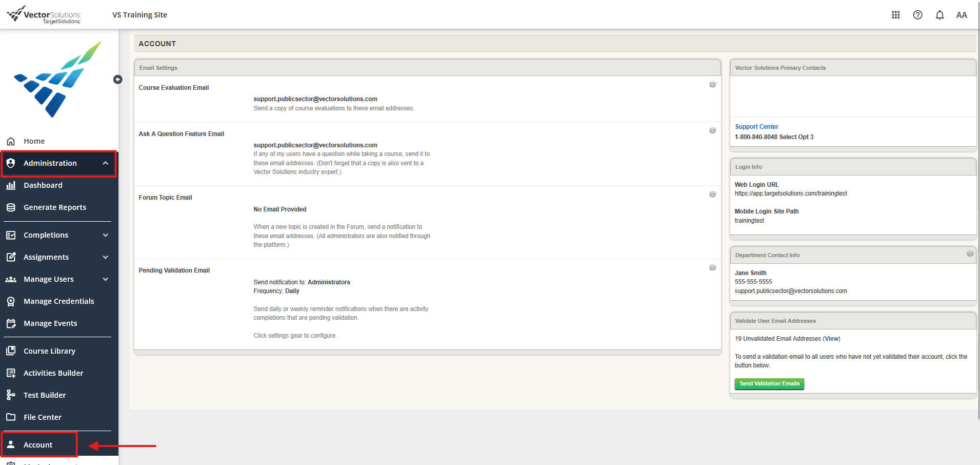Screen dimensions: 980x465
Task: Open Manage Credentials
Action: click(x=58, y=301)
